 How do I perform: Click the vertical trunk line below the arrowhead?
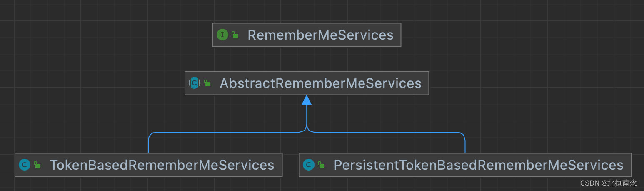307,116
